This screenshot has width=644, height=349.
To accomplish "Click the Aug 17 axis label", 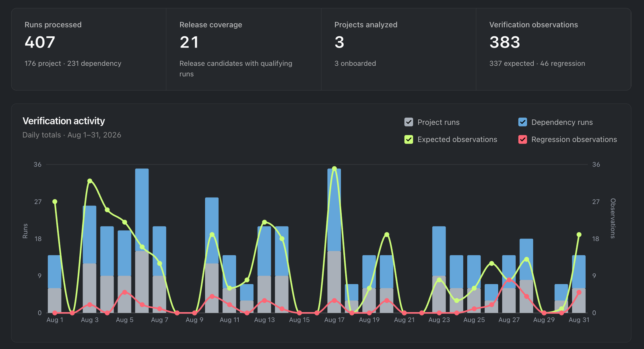I will tap(334, 320).
